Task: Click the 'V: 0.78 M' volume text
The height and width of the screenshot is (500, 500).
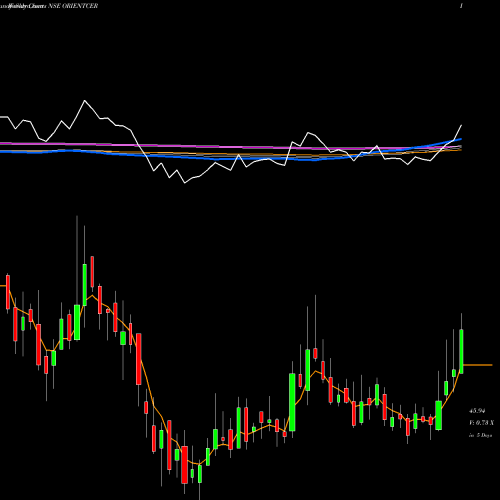Action: [x=481, y=423]
